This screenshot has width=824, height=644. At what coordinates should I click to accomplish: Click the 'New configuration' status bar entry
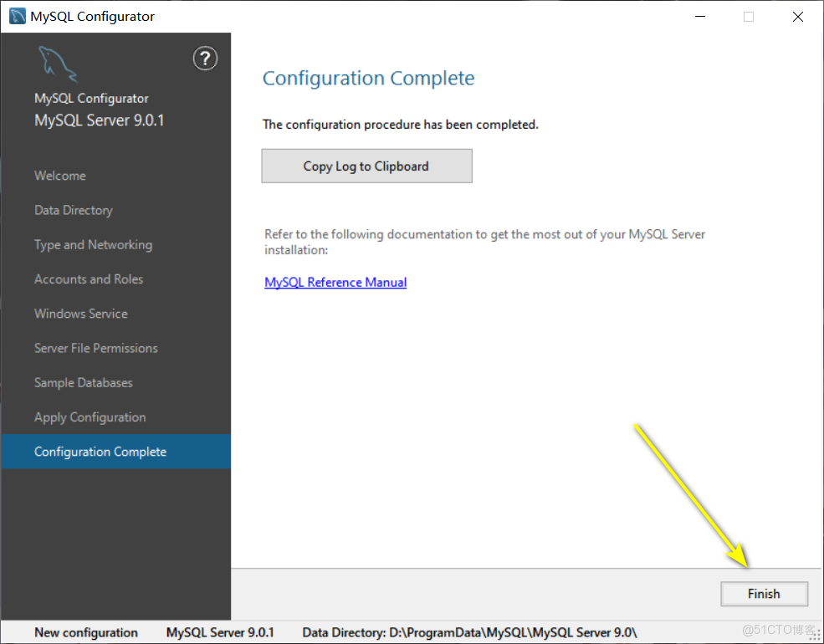(86, 632)
